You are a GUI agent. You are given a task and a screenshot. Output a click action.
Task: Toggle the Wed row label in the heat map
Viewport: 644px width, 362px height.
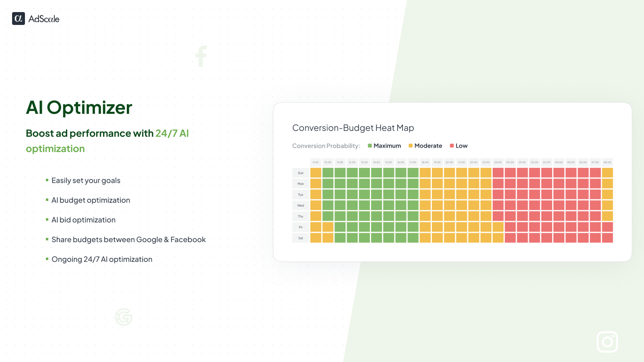pyautogui.click(x=300, y=205)
